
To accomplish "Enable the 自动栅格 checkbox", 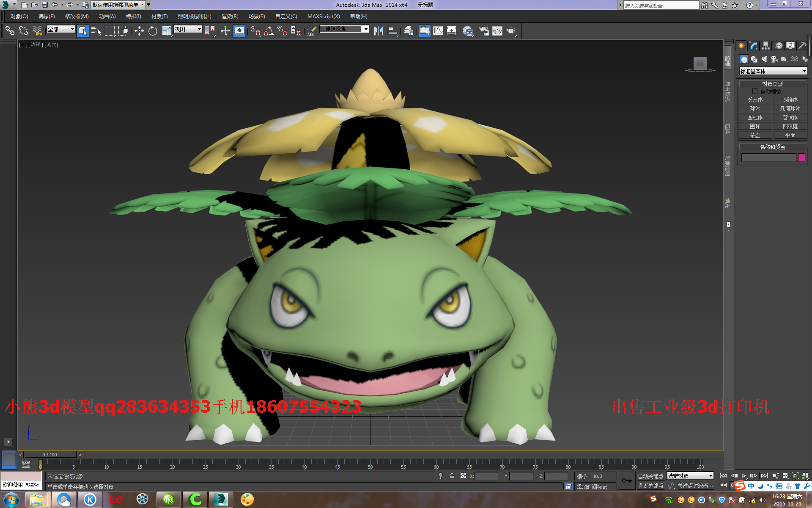I will (755, 91).
